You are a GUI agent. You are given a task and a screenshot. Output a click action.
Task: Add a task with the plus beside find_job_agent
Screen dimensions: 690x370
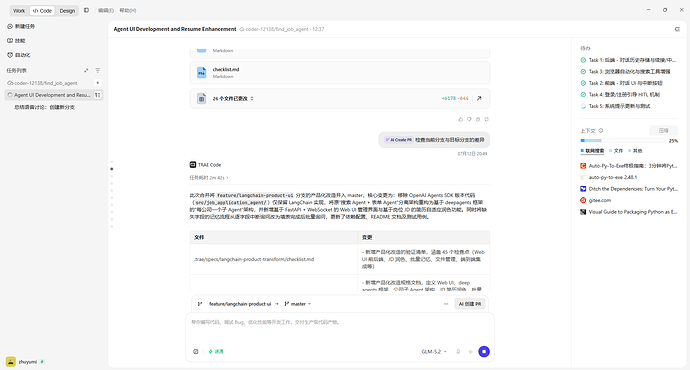(x=98, y=83)
